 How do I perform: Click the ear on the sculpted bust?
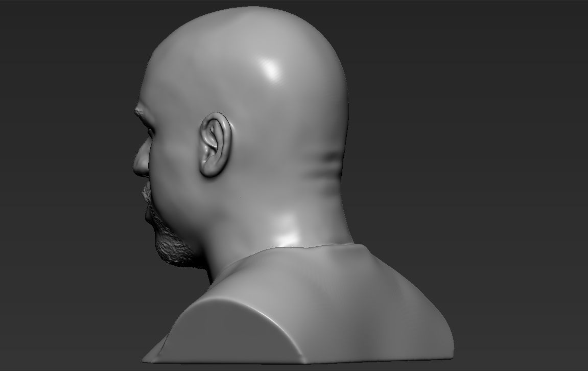pos(215,145)
